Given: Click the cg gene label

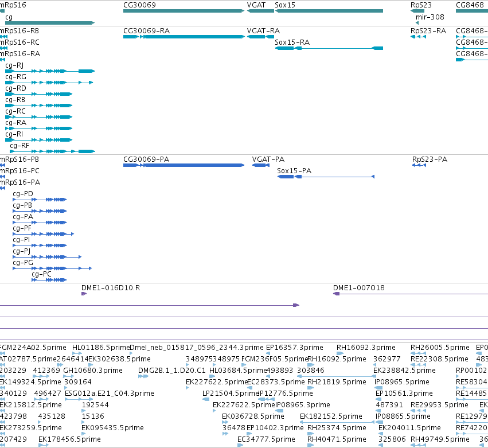Looking at the screenshot, I should [9, 17].
